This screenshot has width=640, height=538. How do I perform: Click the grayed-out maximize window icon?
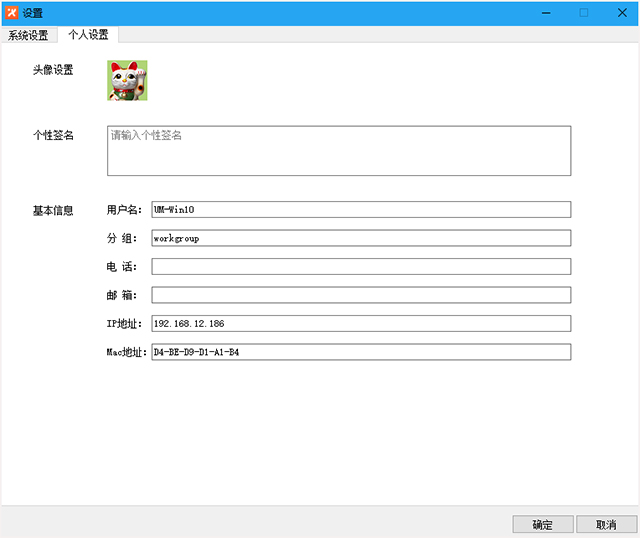[584, 13]
